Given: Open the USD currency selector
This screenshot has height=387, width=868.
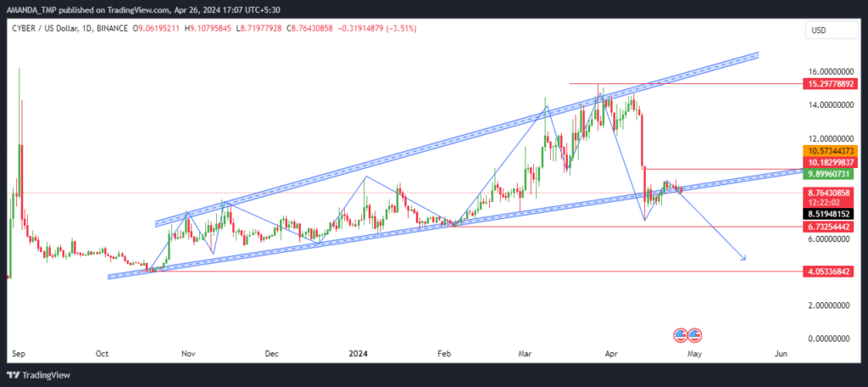Looking at the screenshot, I should (831, 30).
